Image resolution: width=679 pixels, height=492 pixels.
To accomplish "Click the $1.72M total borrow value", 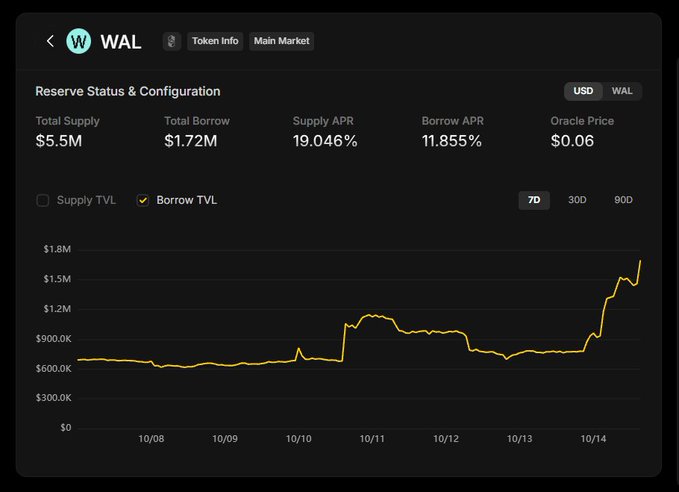I will (191, 141).
